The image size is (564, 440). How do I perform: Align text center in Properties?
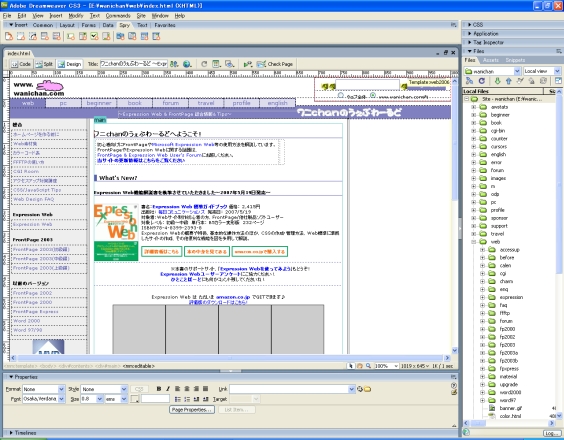(x=187, y=389)
